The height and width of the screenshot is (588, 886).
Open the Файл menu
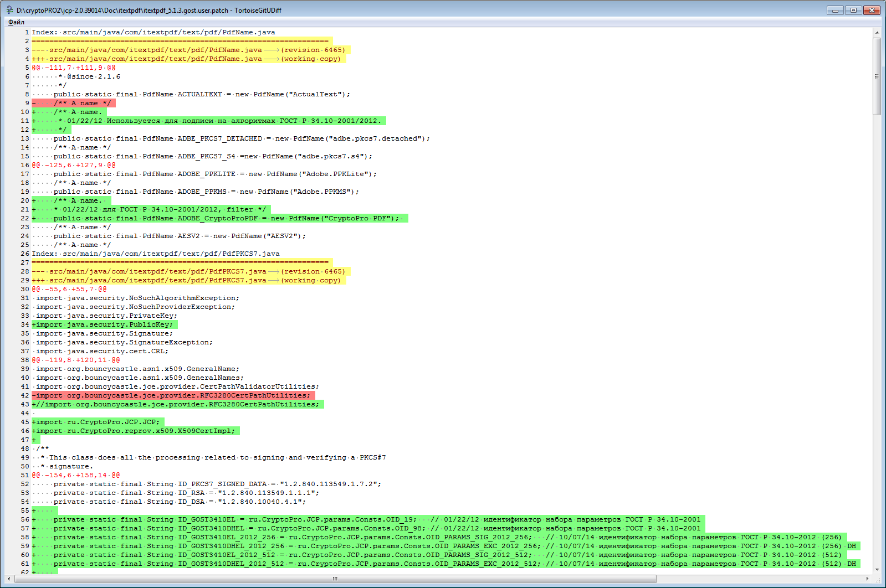(16, 22)
